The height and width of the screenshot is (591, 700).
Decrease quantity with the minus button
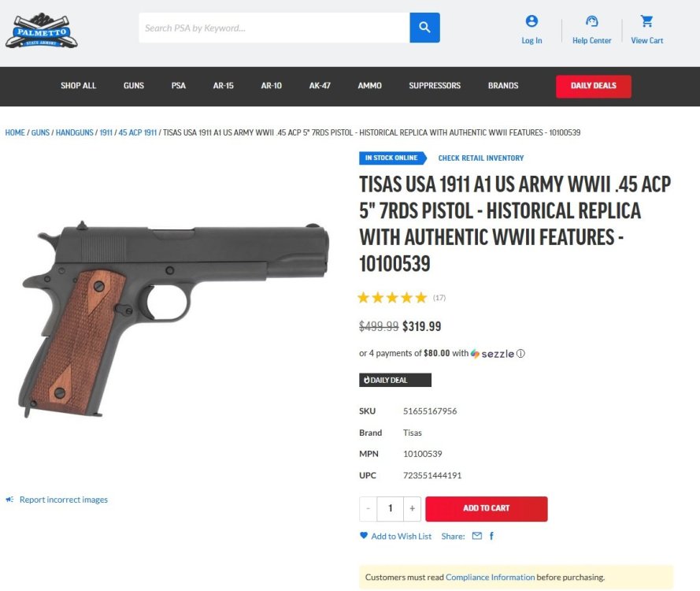pyautogui.click(x=368, y=508)
